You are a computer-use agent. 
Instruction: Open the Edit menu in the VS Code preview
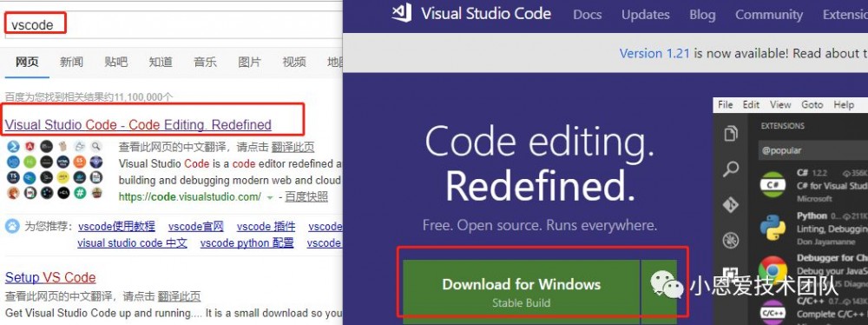[751, 104]
